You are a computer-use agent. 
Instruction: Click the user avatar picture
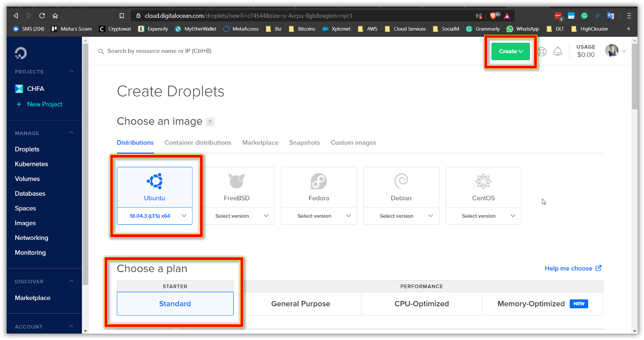pyautogui.click(x=612, y=51)
